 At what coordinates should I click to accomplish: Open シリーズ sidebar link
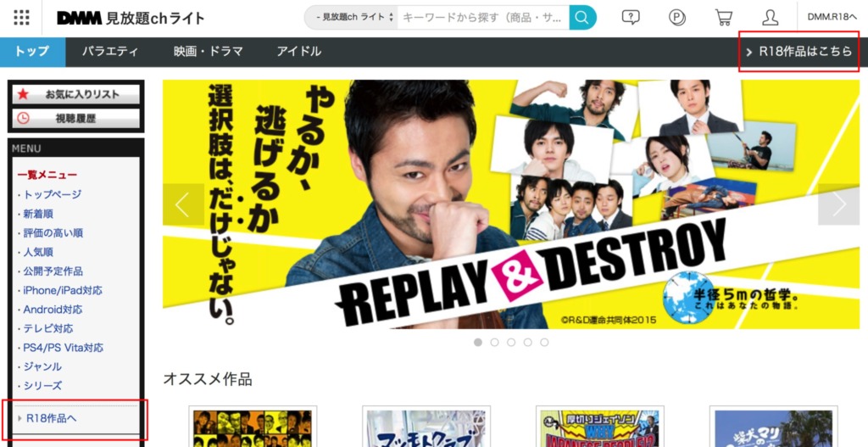pos(42,386)
